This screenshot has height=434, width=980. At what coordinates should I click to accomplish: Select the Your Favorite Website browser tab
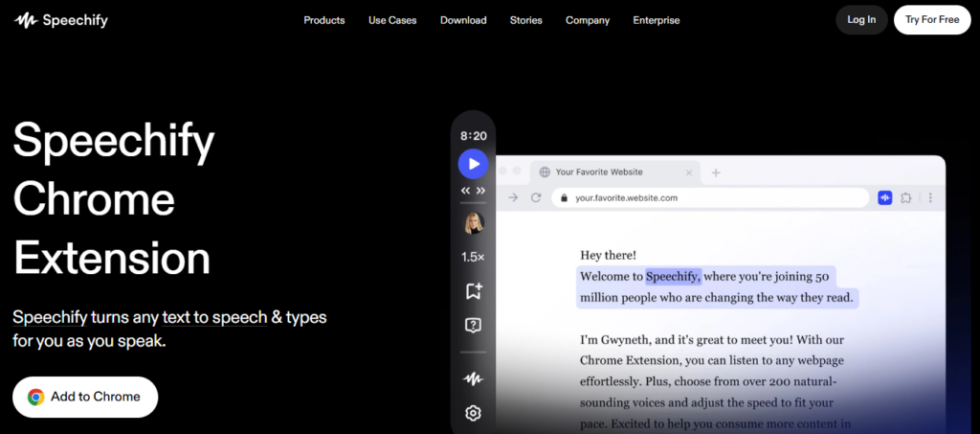pyautogui.click(x=615, y=172)
